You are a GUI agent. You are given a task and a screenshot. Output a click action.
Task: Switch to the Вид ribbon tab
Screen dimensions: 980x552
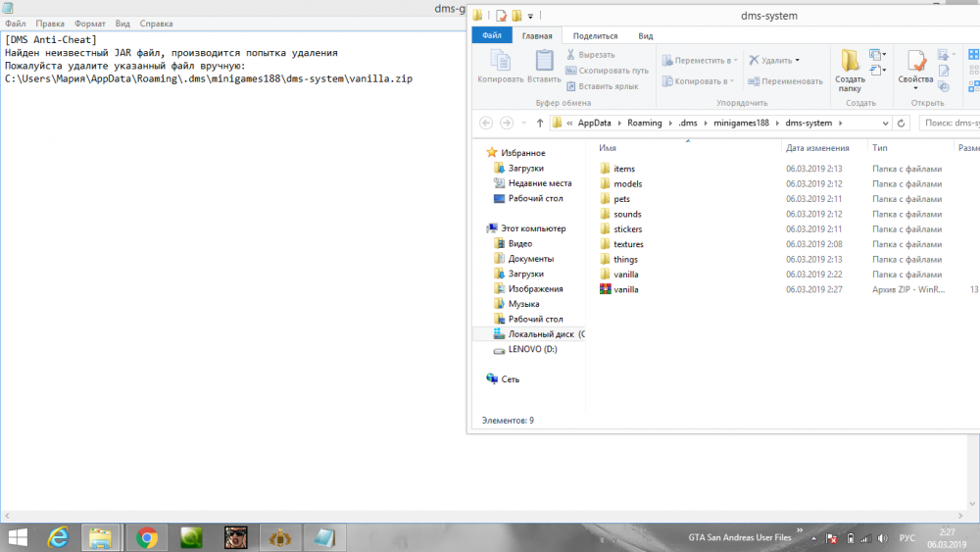point(646,35)
